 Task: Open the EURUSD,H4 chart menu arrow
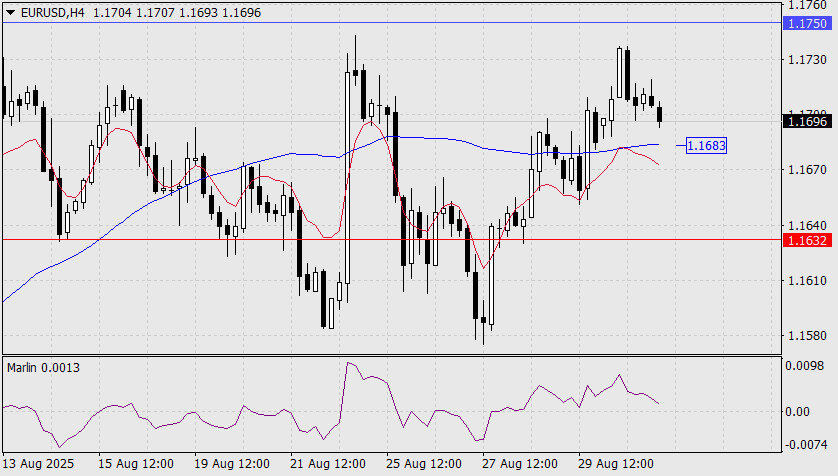point(10,12)
